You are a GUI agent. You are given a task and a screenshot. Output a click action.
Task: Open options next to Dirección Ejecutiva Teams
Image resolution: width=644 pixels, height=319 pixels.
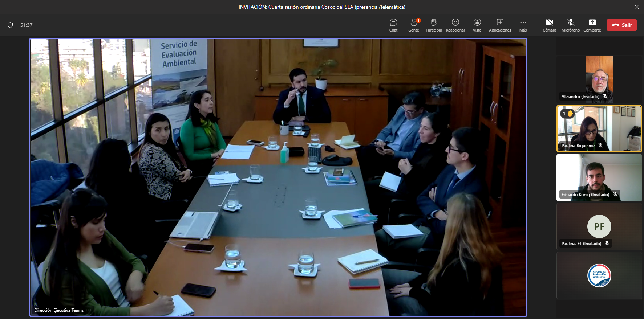89,310
